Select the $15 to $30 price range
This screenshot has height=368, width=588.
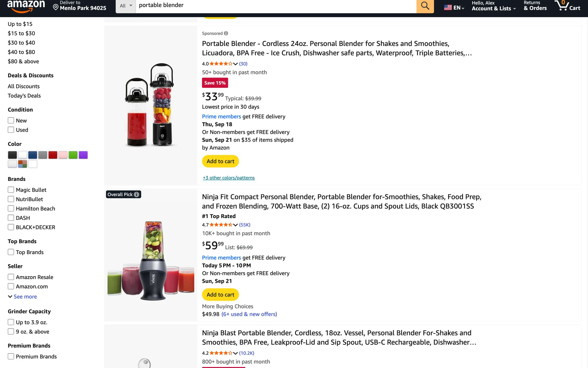coord(21,33)
